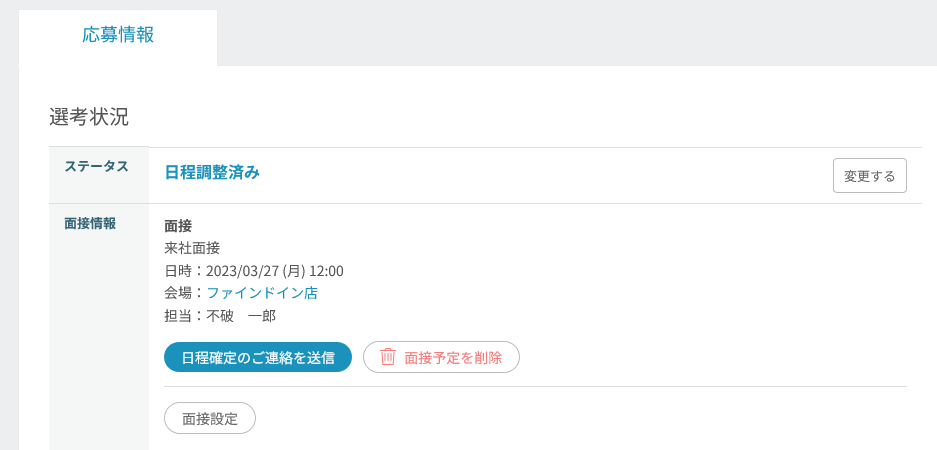Click the interviewer name 不破 一郎
937x450 pixels.
(241, 316)
